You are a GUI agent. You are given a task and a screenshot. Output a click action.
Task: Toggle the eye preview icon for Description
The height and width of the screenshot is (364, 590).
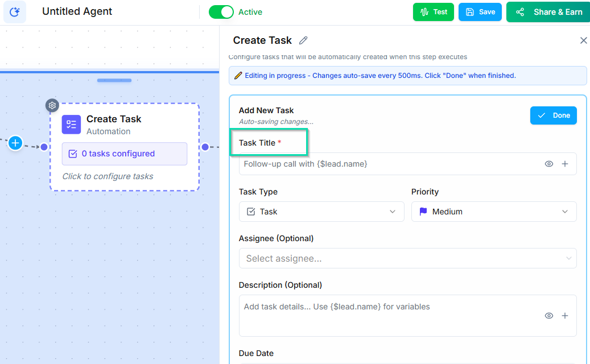click(x=548, y=315)
